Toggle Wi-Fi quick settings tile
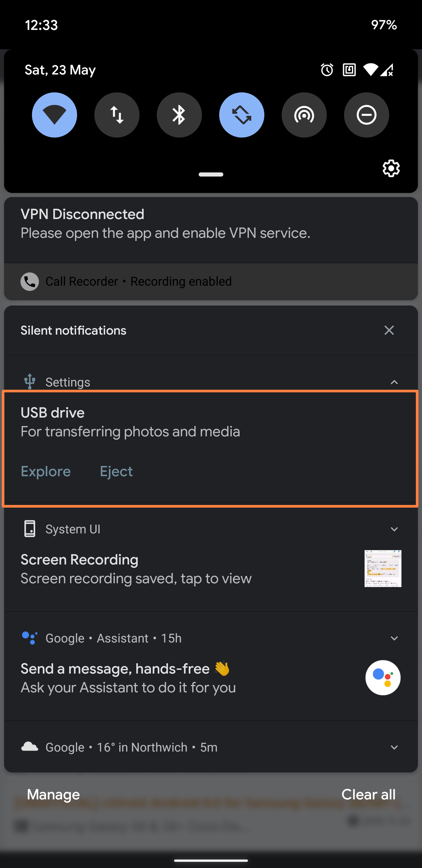This screenshot has width=422, height=868. (x=55, y=115)
